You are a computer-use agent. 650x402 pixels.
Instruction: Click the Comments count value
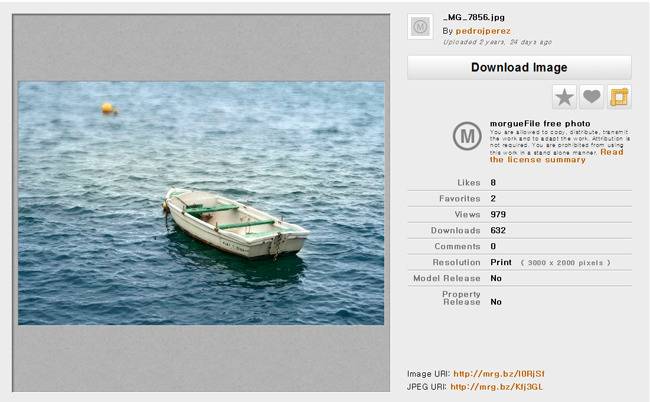point(493,246)
